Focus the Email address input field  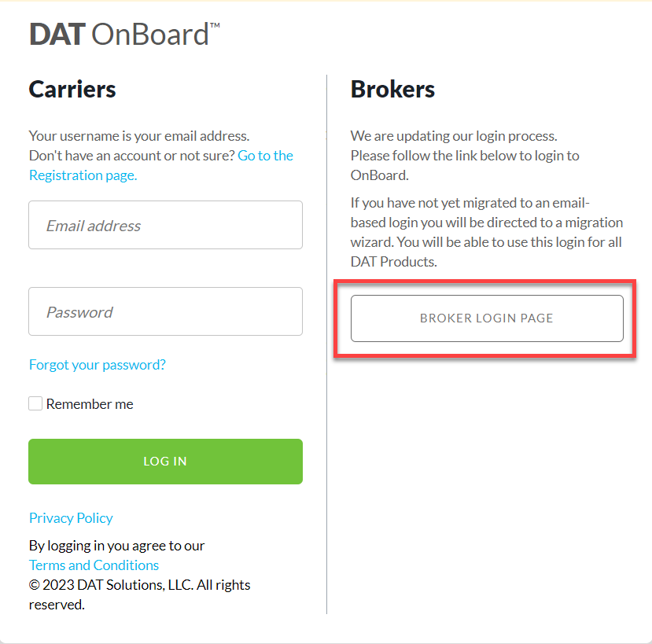pyautogui.click(x=165, y=225)
